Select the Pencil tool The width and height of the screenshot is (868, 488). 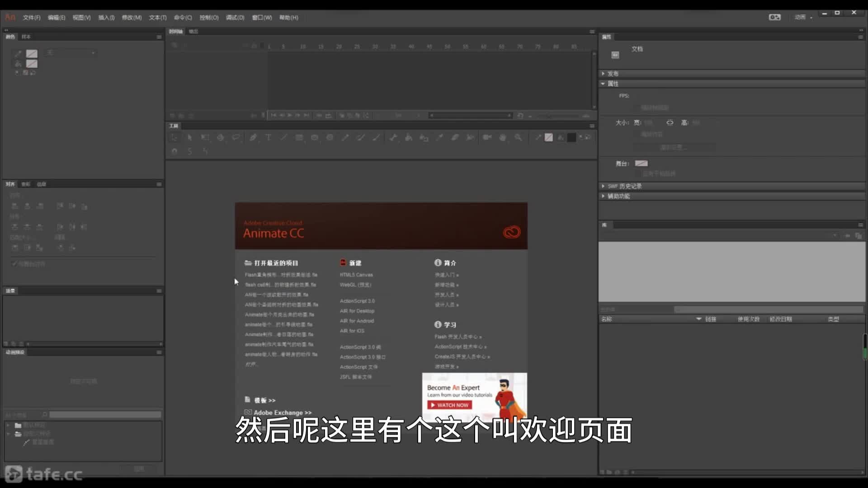tap(345, 137)
